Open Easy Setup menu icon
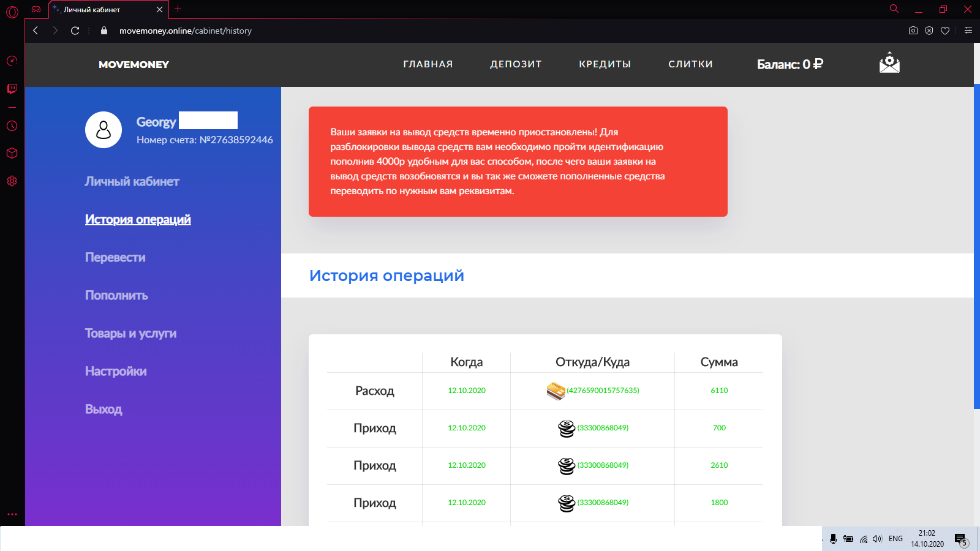 point(968,31)
